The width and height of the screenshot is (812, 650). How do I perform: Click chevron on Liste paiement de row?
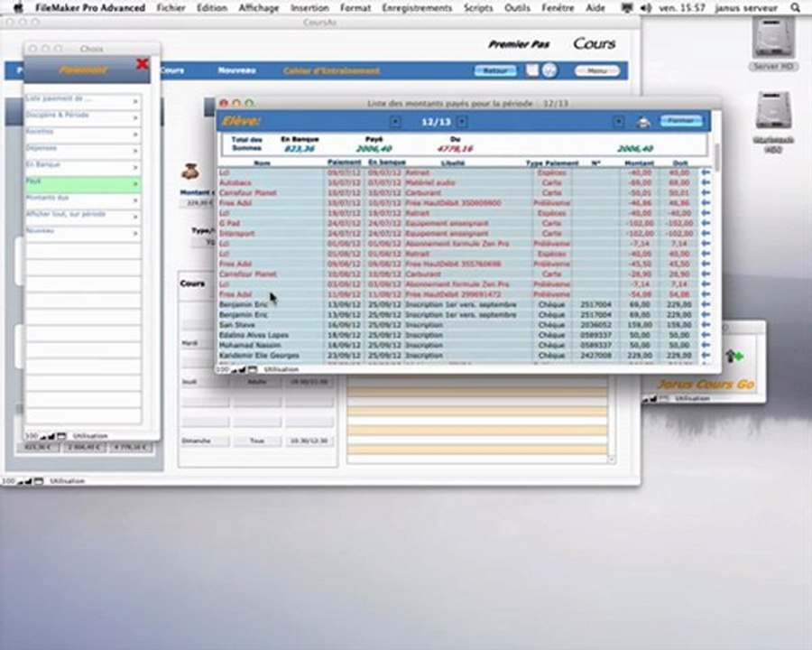[x=135, y=102]
